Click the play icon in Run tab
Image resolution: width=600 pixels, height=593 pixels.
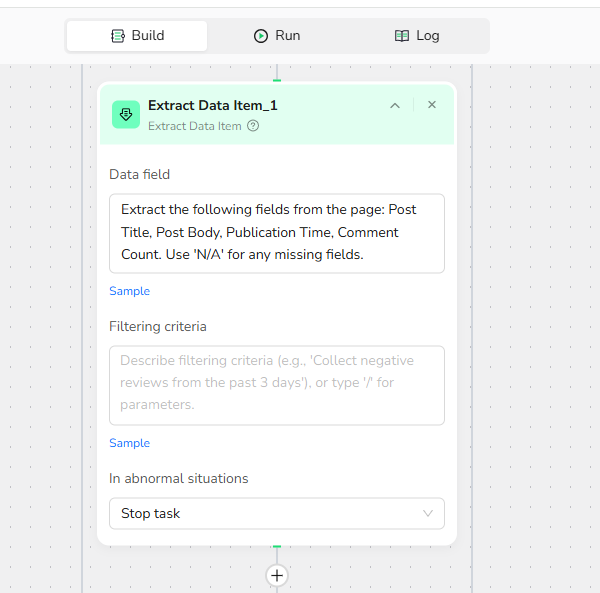[x=261, y=36]
